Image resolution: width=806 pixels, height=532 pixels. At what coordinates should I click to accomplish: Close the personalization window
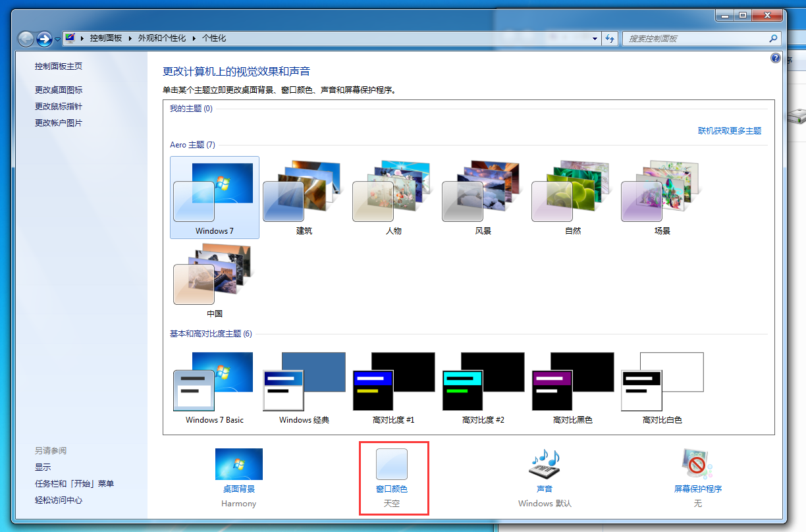click(767, 15)
